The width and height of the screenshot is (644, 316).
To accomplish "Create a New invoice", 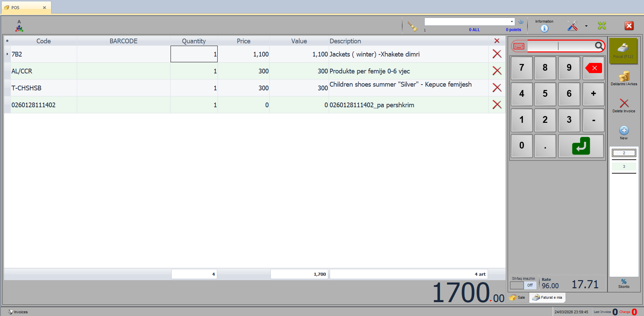I will point(624,132).
